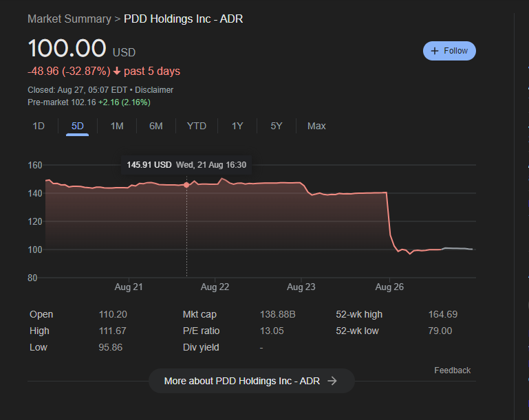This screenshot has height=420, width=529.
Task: Click the 52-wk low value 79.00
Action: [x=440, y=331]
